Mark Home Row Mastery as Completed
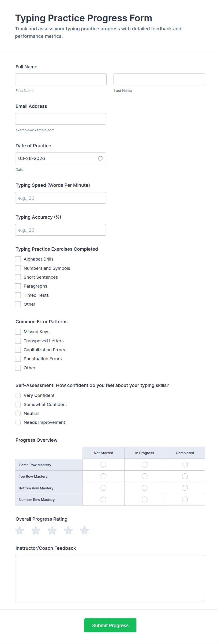Image resolution: width=218 pixels, height=644 pixels. 185,464
